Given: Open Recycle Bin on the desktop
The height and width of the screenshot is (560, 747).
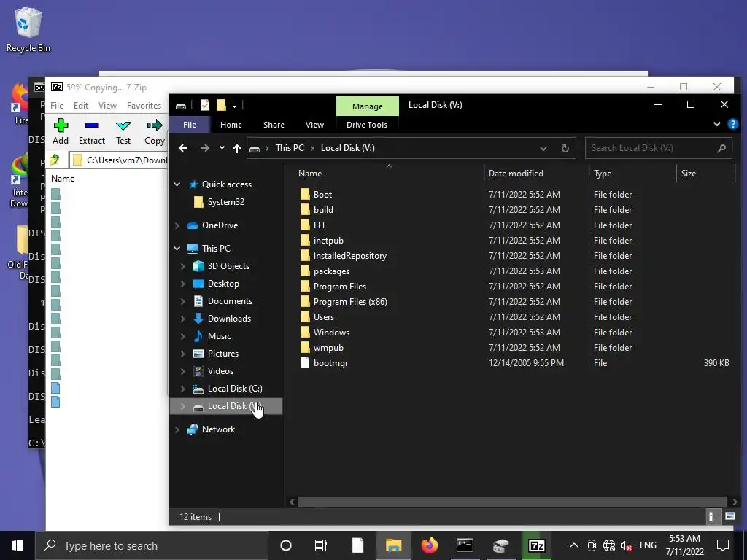Looking at the screenshot, I should click(28, 29).
